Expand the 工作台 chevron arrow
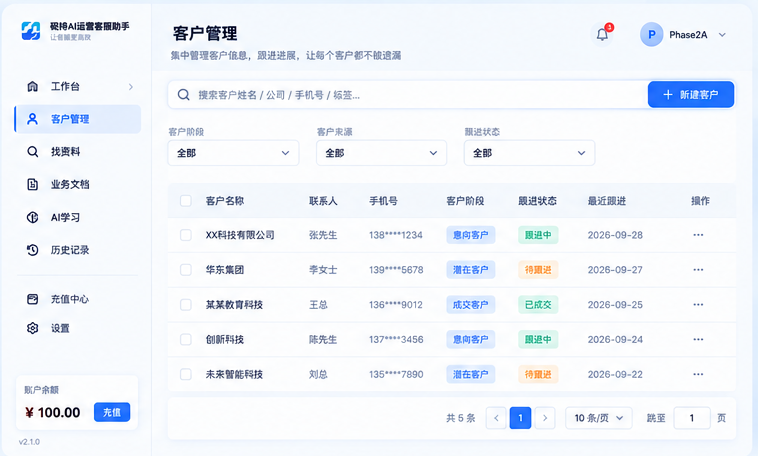 [131, 87]
